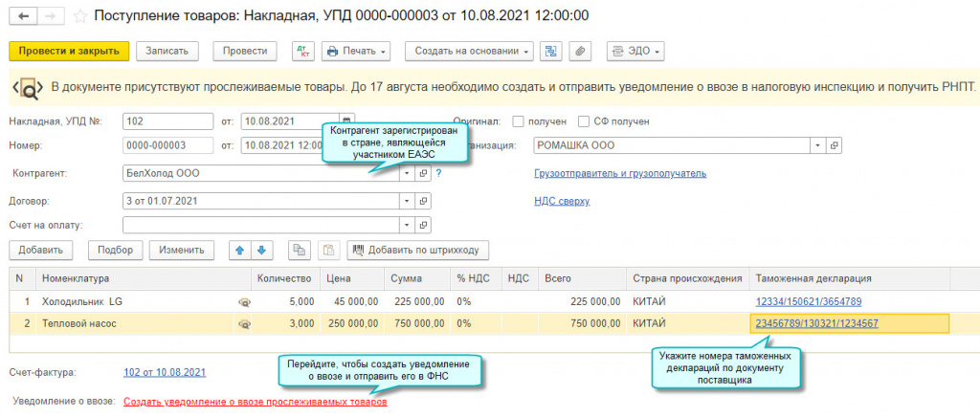The width and height of the screenshot is (980, 417).
Task: Show Дт/Кт accounting entries
Action: 301,51
